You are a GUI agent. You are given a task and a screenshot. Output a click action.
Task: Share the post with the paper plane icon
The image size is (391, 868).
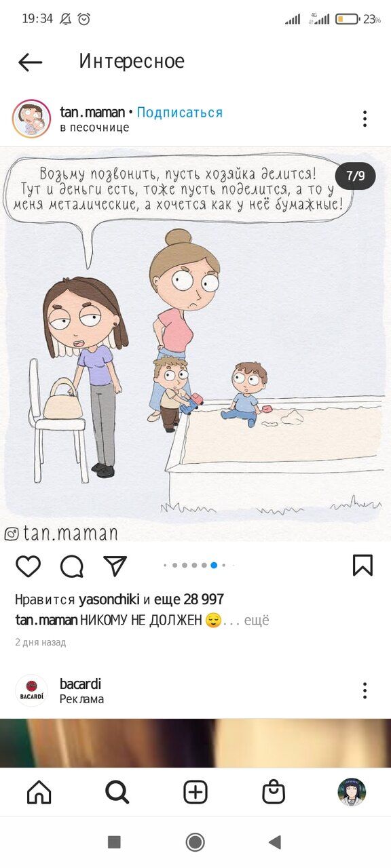[115, 565]
